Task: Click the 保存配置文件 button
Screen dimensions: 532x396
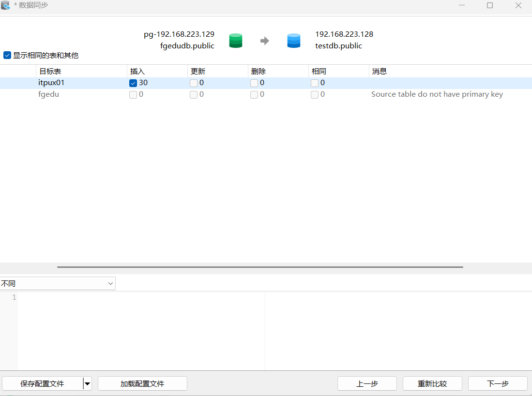Action: point(42,384)
